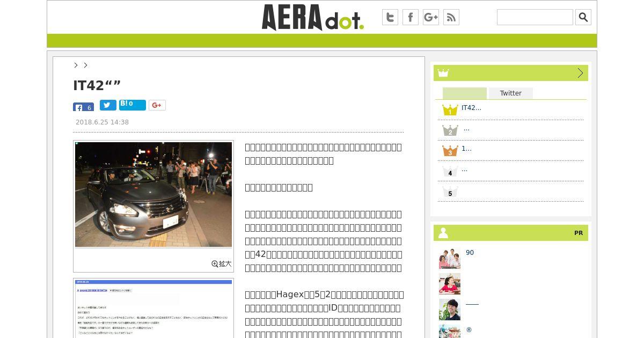The height and width of the screenshot is (338, 644).
Task: Click the silver rank 2 crown
Action: click(x=450, y=130)
